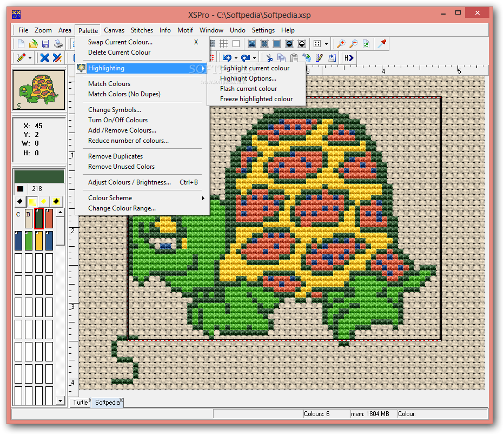Image resolution: width=504 pixels, height=435 pixels.
Task: Redo action with blue arrow
Action: click(x=246, y=58)
